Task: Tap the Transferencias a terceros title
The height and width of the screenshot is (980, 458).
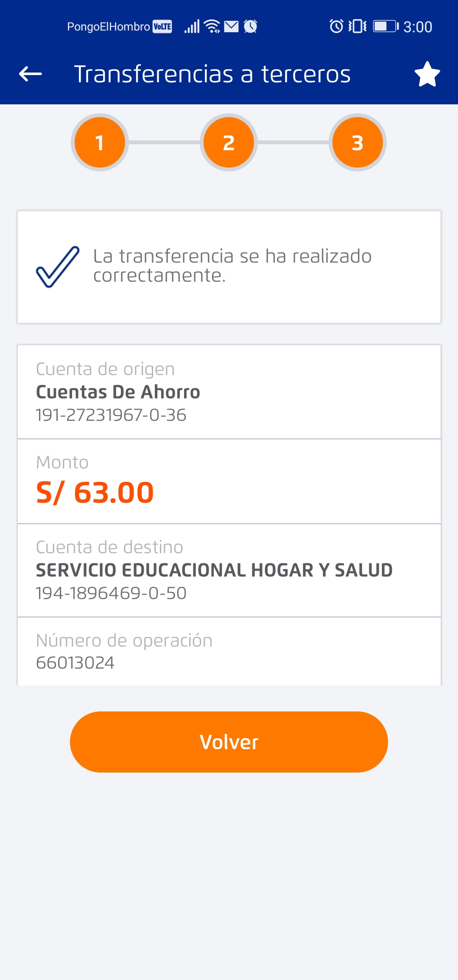Action: pyautogui.click(x=212, y=74)
